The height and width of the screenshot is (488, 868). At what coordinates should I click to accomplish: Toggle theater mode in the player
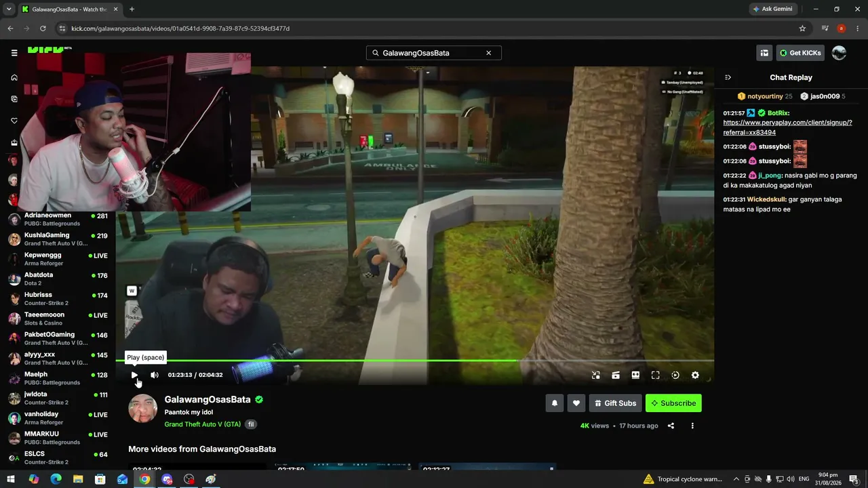click(x=635, y=375)
